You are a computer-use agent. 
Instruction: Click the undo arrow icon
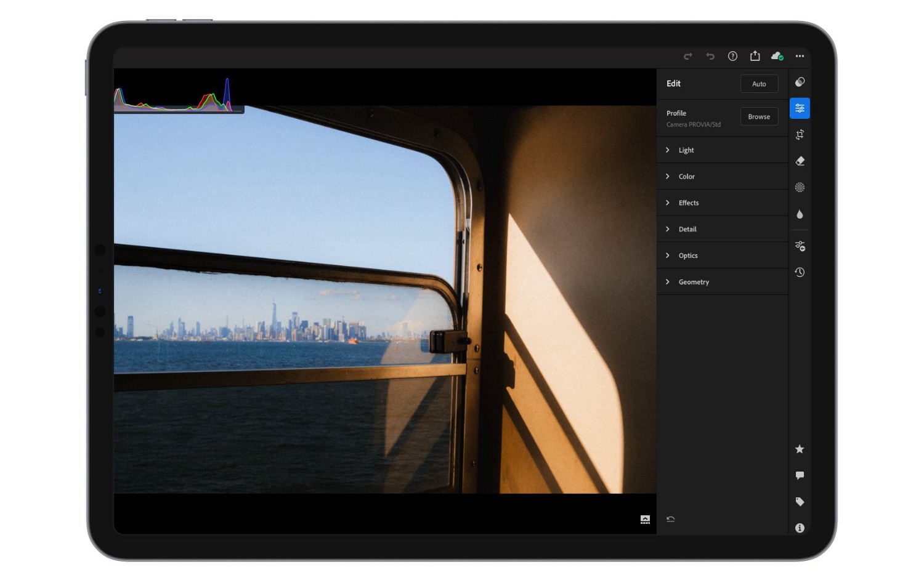pyautogui.click(x=710, y=56)
